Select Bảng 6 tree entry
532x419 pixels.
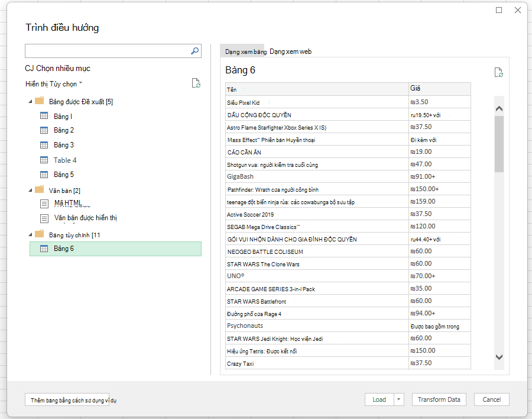tap(115, 249)
